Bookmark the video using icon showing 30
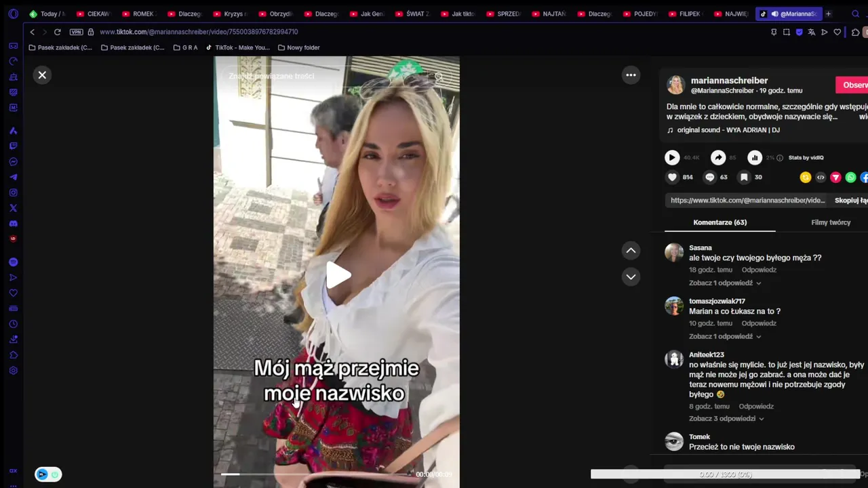The width and height of the screenshot is (868, 488). pyautogui.click(x=744, y=177)
